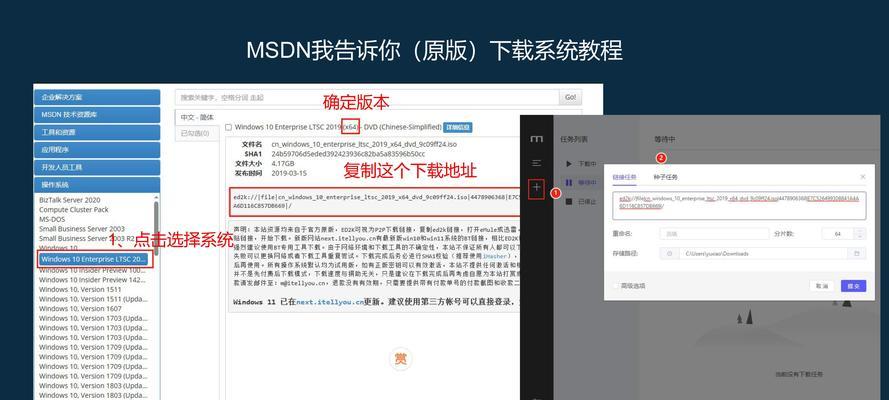Expand the 应用程序 category
Image resolution: width=889 pixels, height=400 pixels.
click(x=98, y=150)
